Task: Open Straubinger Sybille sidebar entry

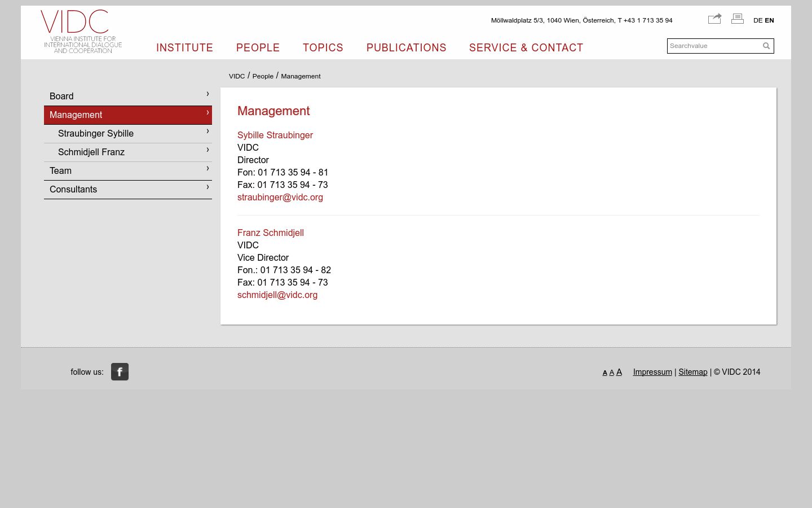Action: (128, 133)
